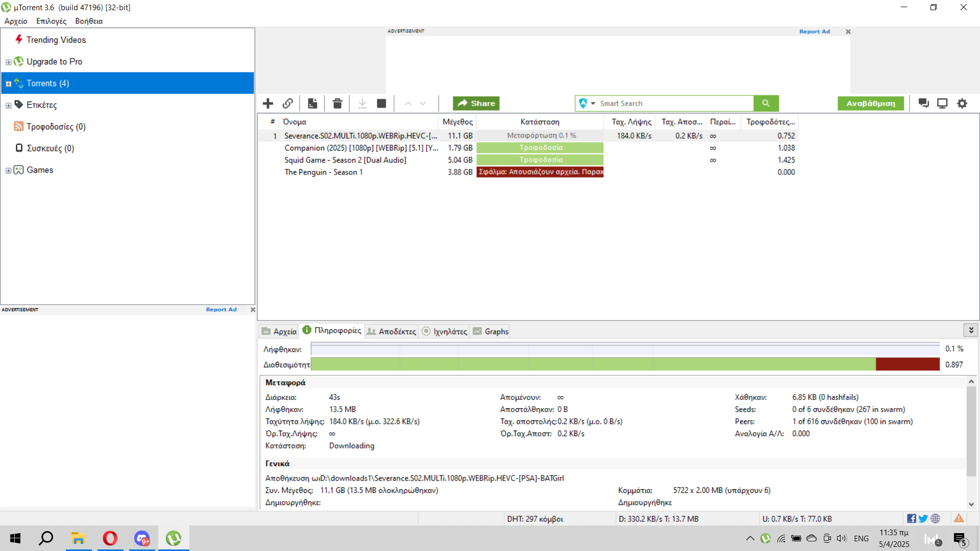980x551 pixels.
Task: Open the Αρχείο menu
Action: 16,21
